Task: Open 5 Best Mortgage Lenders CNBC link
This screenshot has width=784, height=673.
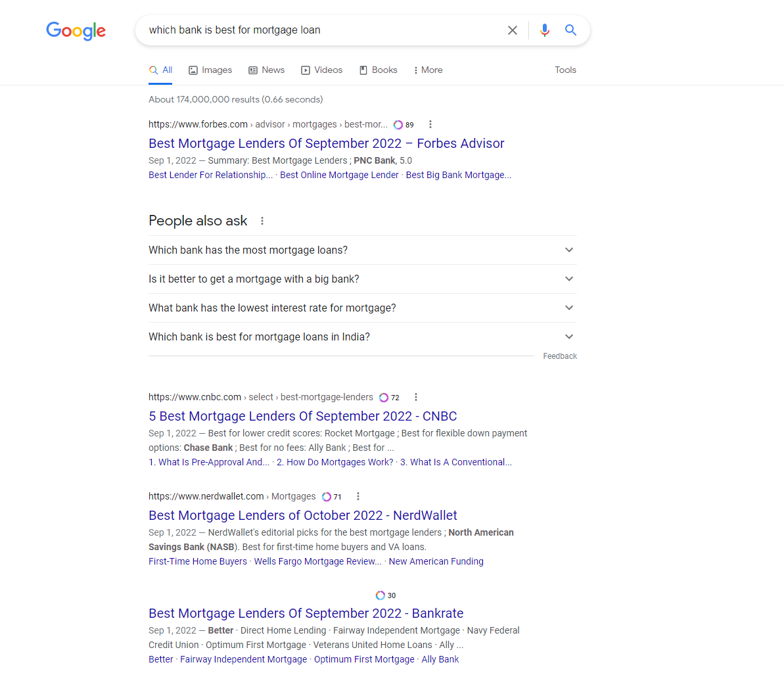Action: pyautogui.click(x=303, y=416)
